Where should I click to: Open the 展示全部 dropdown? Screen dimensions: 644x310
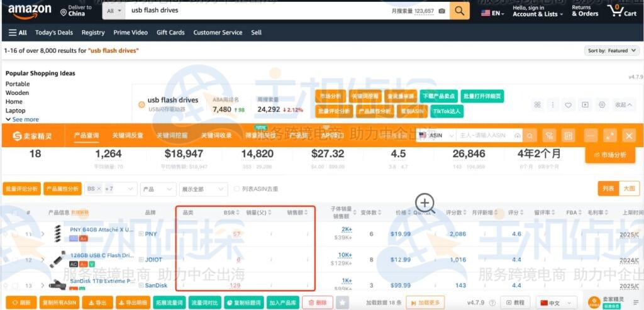pos(203,189)
